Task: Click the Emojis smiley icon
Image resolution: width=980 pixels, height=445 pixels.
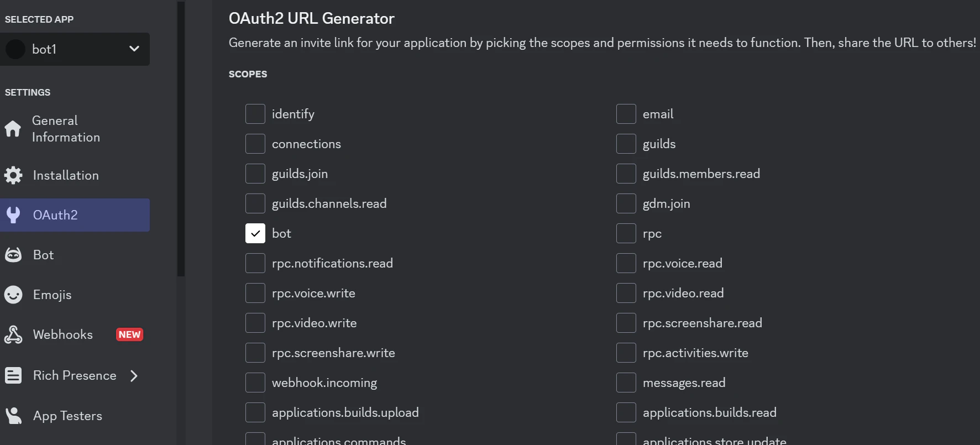Action: pos(13,295)
